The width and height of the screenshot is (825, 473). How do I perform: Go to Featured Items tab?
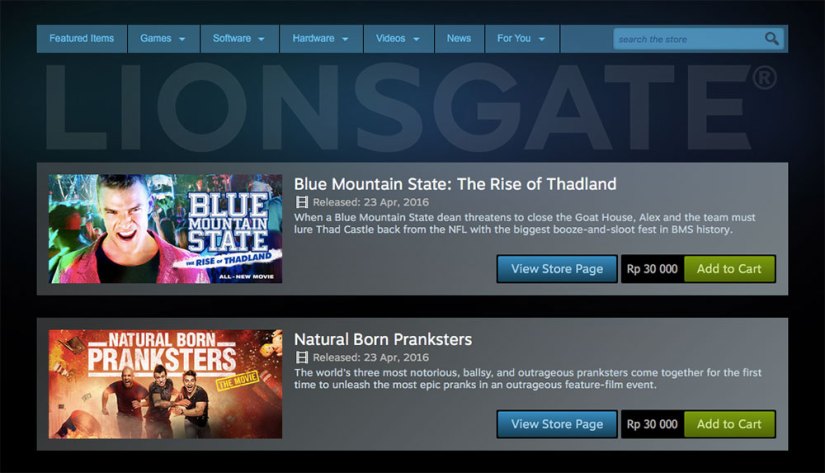tap(82, 38)
